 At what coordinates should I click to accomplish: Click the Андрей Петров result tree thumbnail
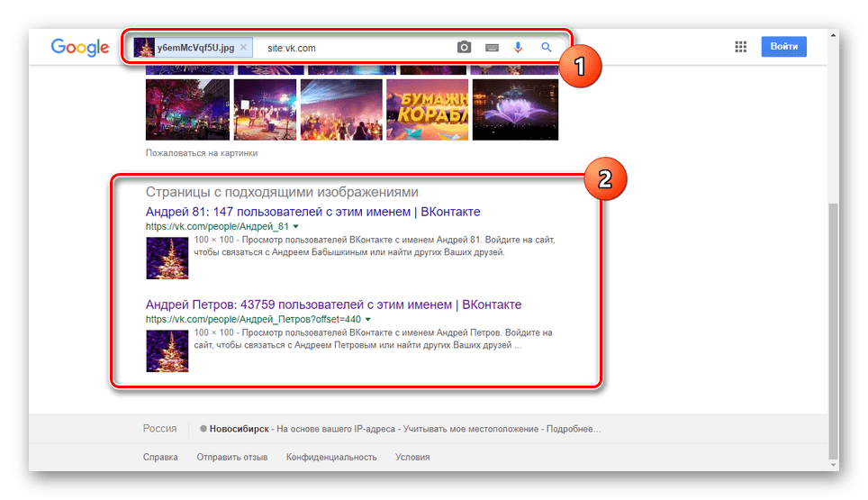167,351
